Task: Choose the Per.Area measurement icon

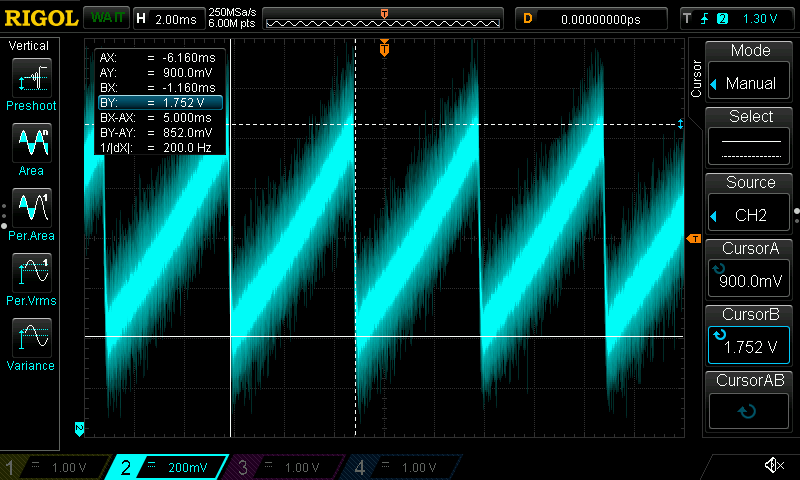Action: coord(31,208)
